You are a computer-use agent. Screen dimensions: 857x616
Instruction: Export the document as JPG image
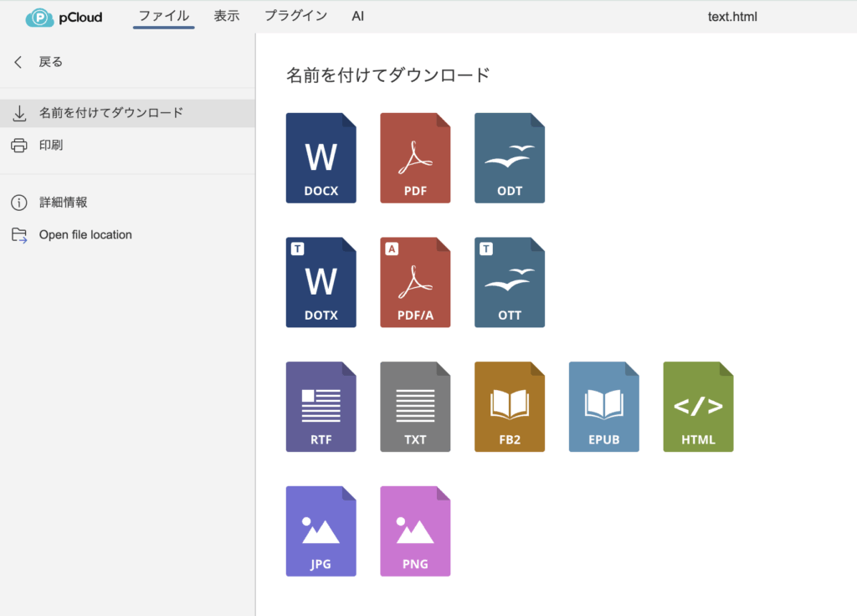[321, 531]
